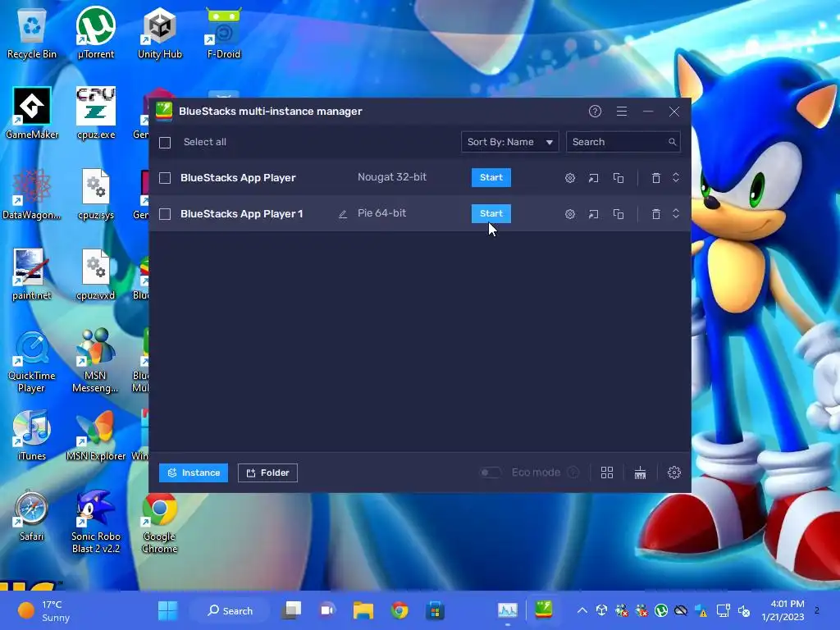Open Chrome from the taskbar
Screen dimensions: 840x630
coord(399,610)
